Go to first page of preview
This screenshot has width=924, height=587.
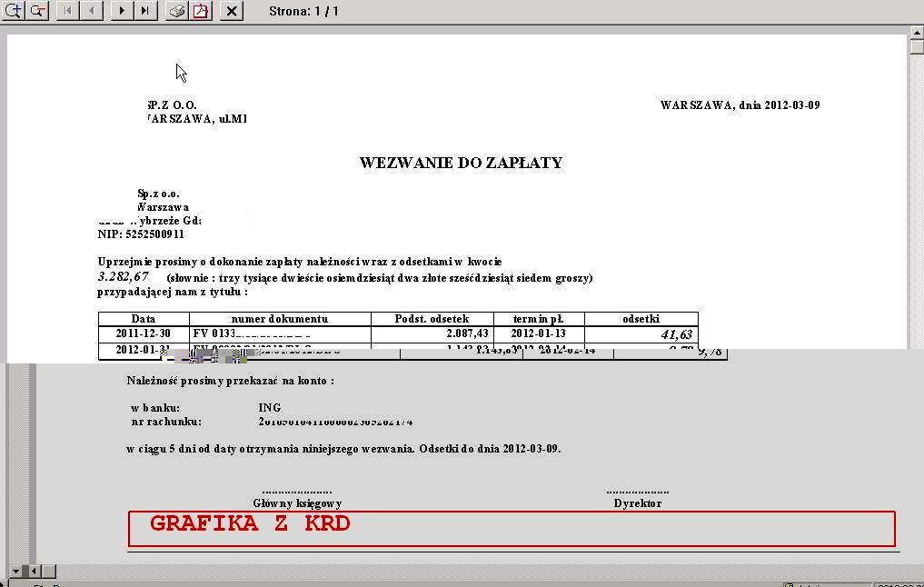coord(68,11)
